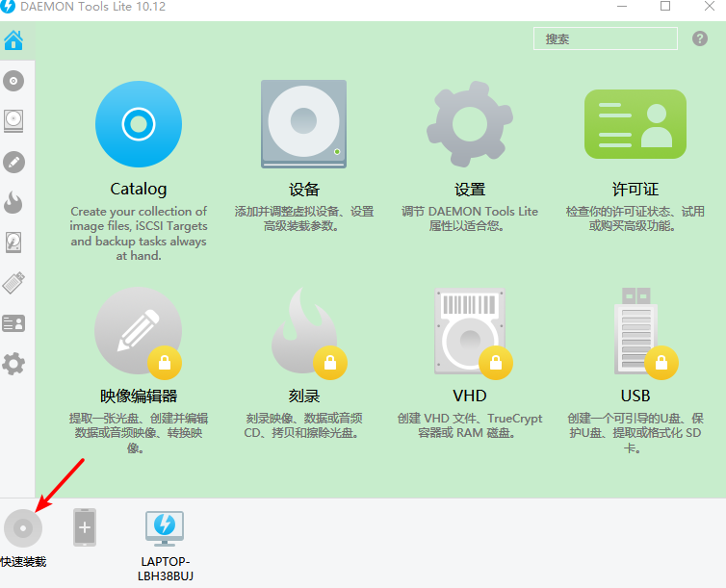Open the blue Catalog disc tile
726x588 pixels.
pos(139,124)
